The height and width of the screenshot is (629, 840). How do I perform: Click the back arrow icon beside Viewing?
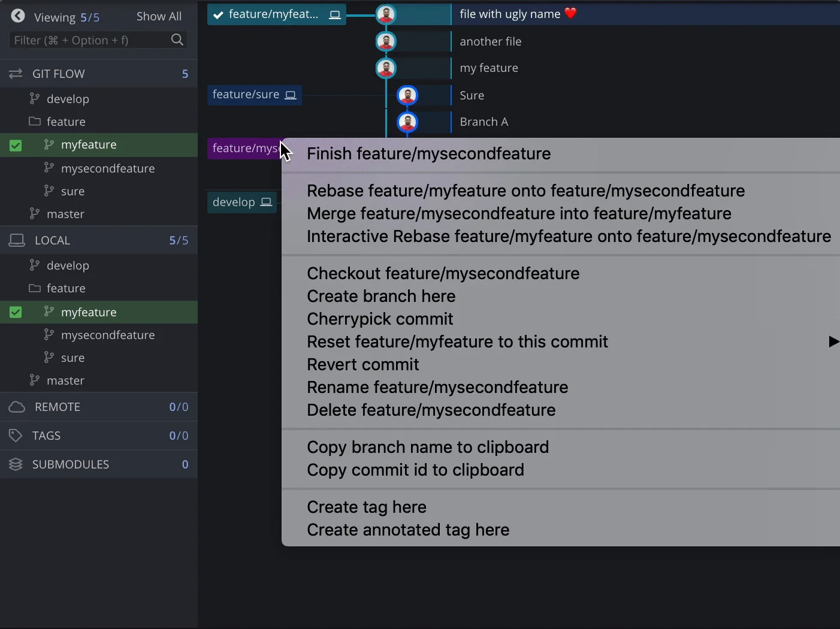pos(18,16)
